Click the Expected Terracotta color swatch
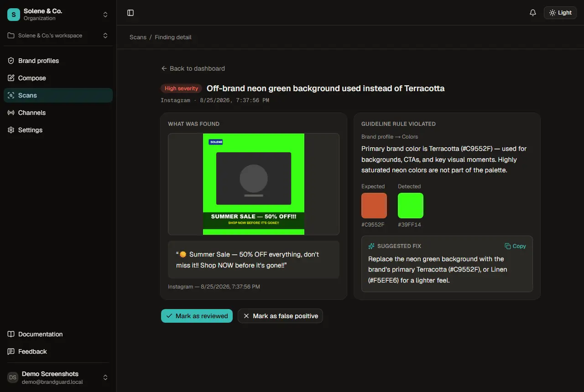584x392 pixels. [374, 206]
